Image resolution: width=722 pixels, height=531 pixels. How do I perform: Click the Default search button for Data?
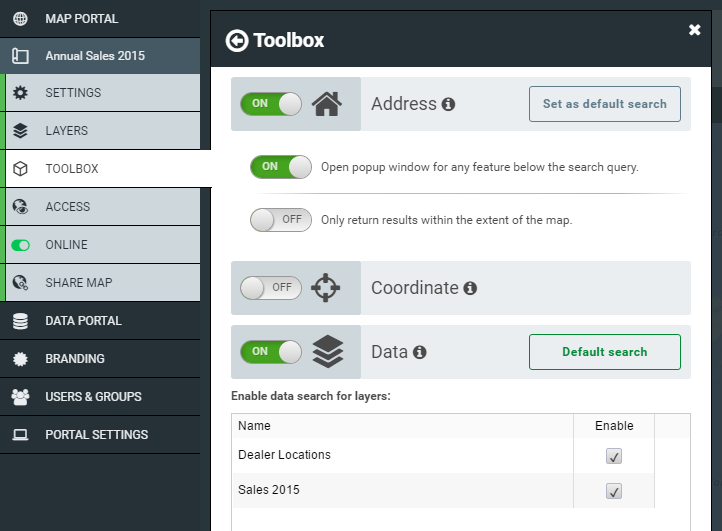(605, 352)
